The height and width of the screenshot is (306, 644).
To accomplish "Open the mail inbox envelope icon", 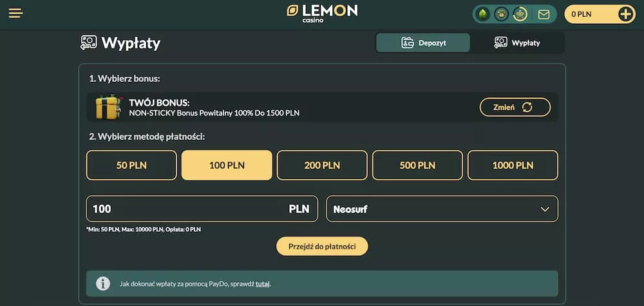I will tap(544, 14).
